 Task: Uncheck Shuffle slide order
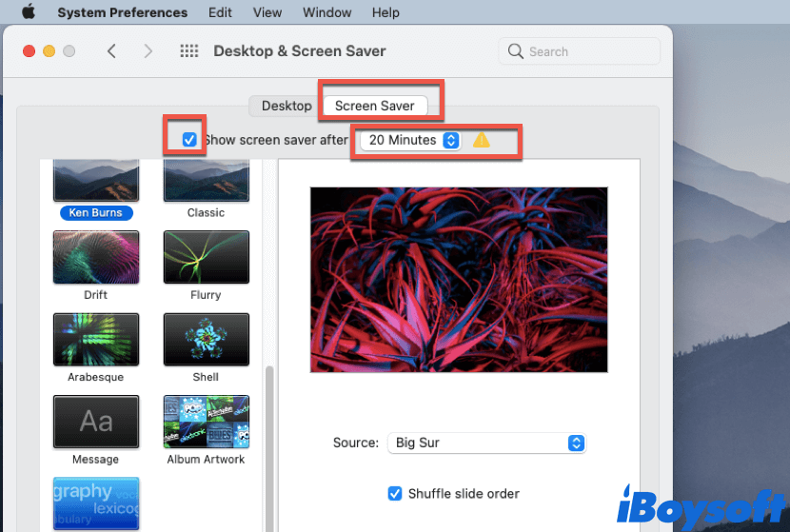pos(395,493)
